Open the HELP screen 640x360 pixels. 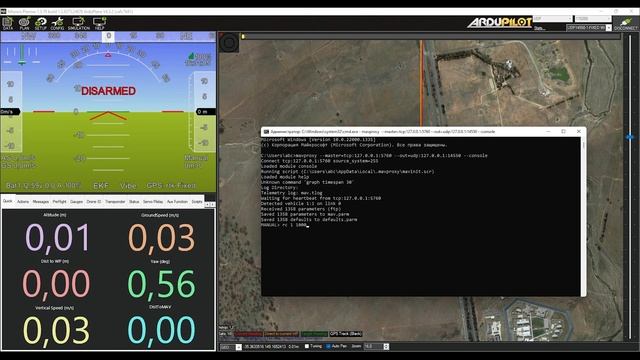(x=100, y=23)
